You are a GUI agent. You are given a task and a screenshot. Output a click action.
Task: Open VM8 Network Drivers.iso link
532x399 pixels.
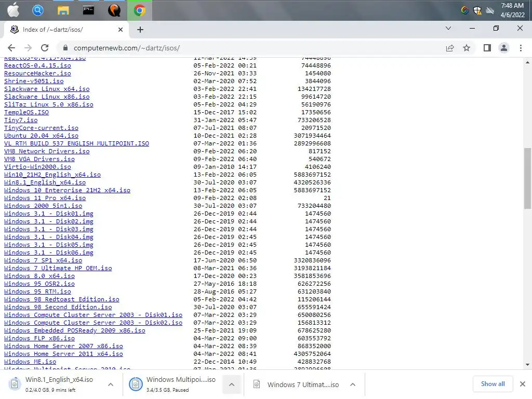(47, 151)
